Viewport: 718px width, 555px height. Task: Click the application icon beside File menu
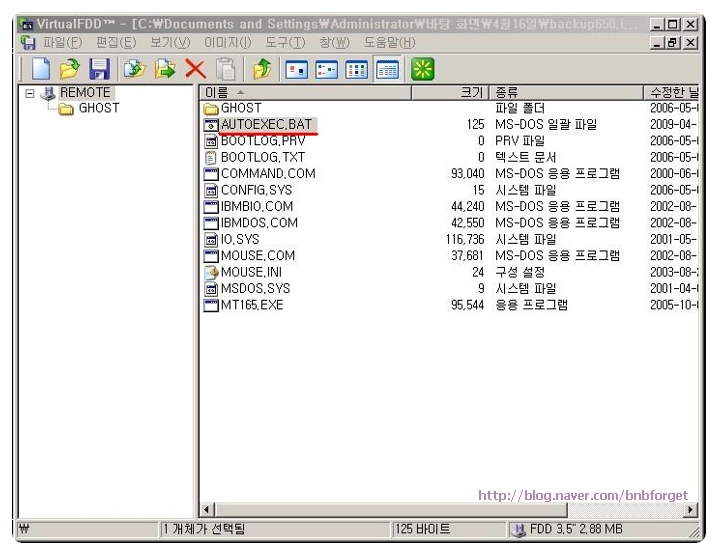(x=28, y=43)
